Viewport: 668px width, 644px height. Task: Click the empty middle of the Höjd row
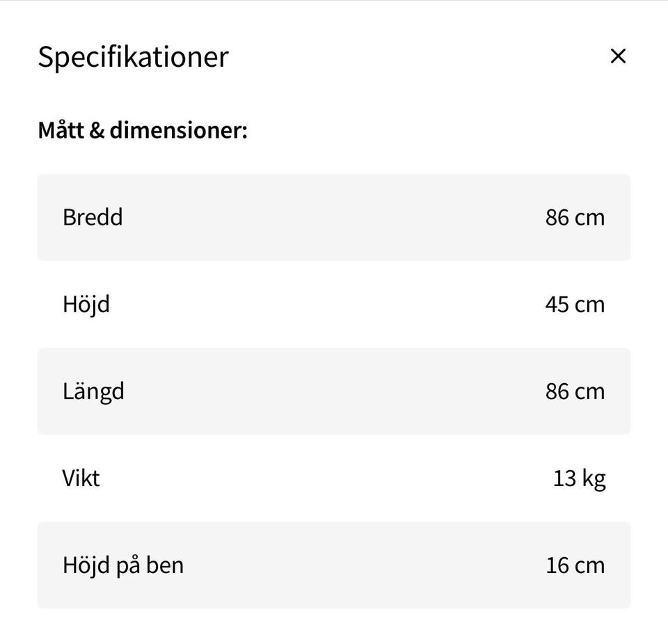pyautogui.click(x=334, y=304)
